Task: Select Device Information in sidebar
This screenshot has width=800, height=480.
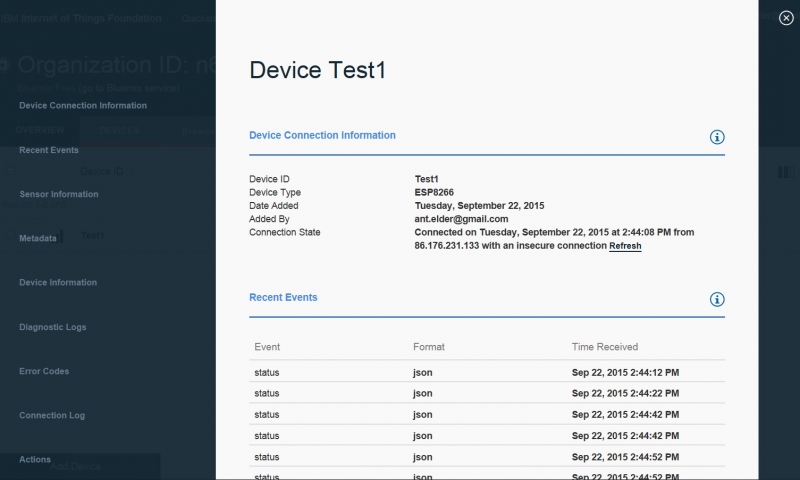Action: click(x=58, y=283)
